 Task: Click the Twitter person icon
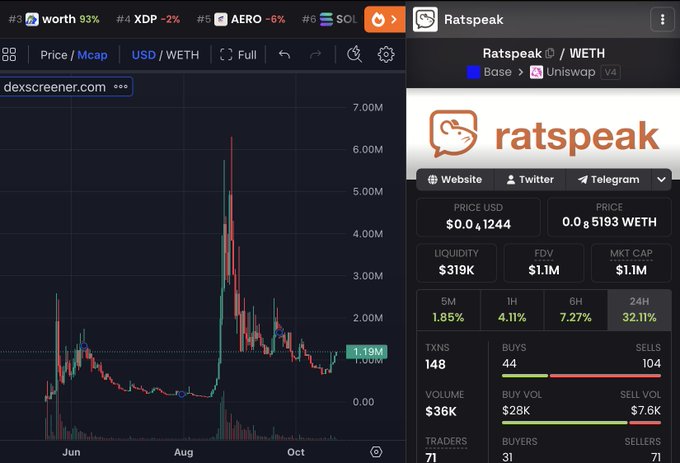(511, 179)
